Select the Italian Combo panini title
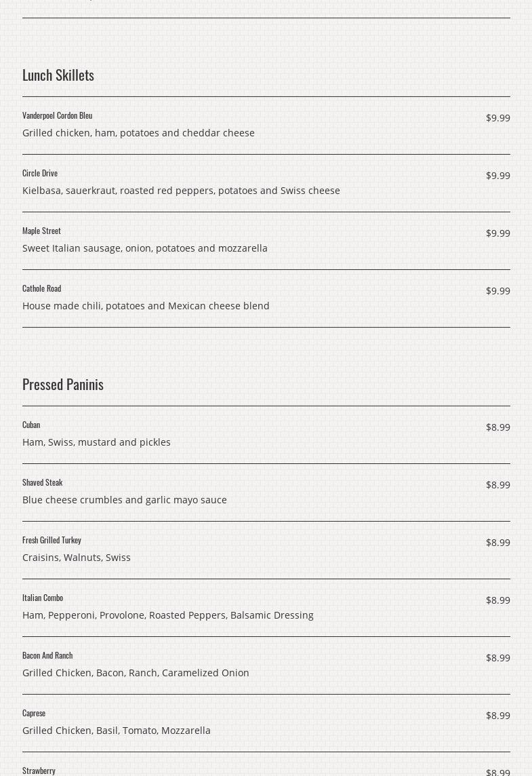532x776 pixels. (x=43, y=598)
